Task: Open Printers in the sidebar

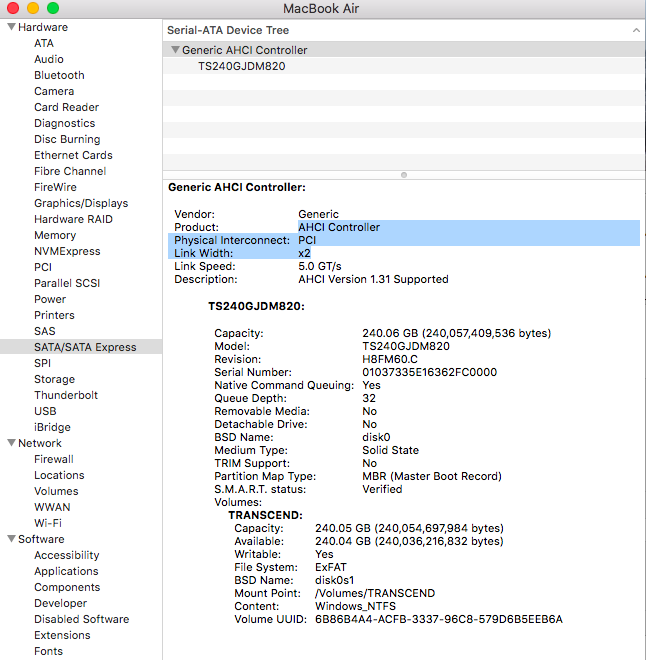Action: (x=54, y=315)
